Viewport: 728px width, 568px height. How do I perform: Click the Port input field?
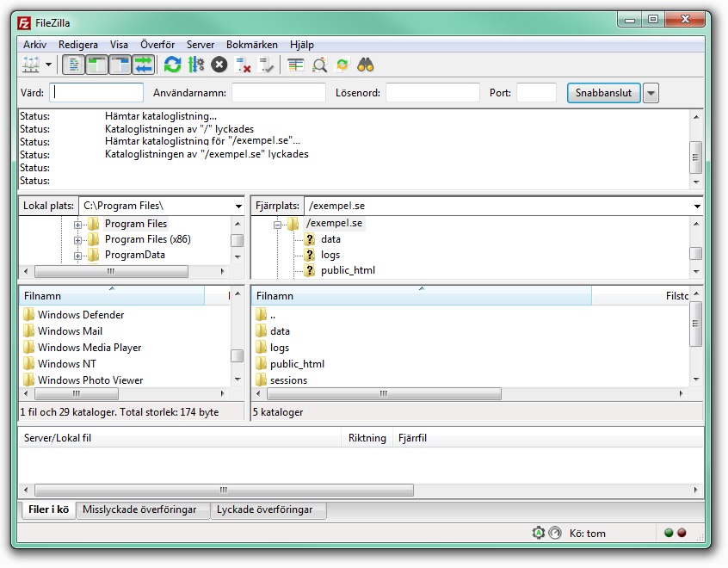pyautogui.click(x=536, y=92)
